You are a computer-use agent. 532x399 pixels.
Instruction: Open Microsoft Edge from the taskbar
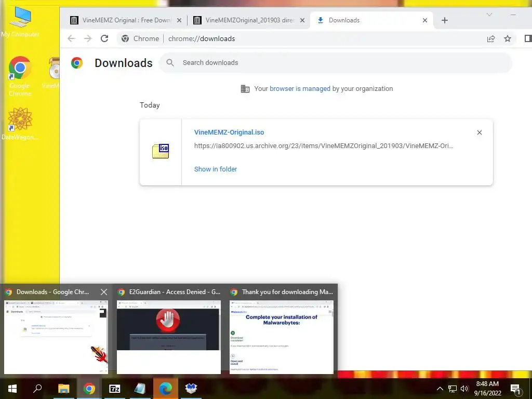point(166,389)
